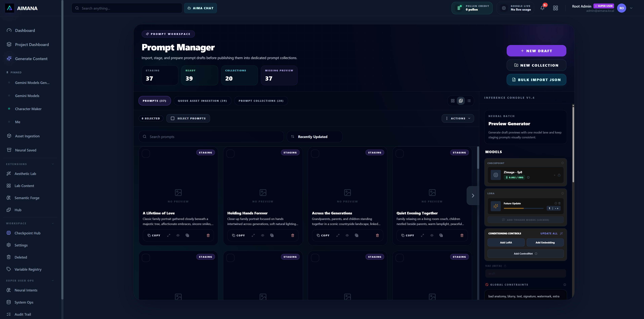The width and height of the screenshot is (644, 319).
Task: Duplicate the Across the Generations prompt
Action: (356, 235)
